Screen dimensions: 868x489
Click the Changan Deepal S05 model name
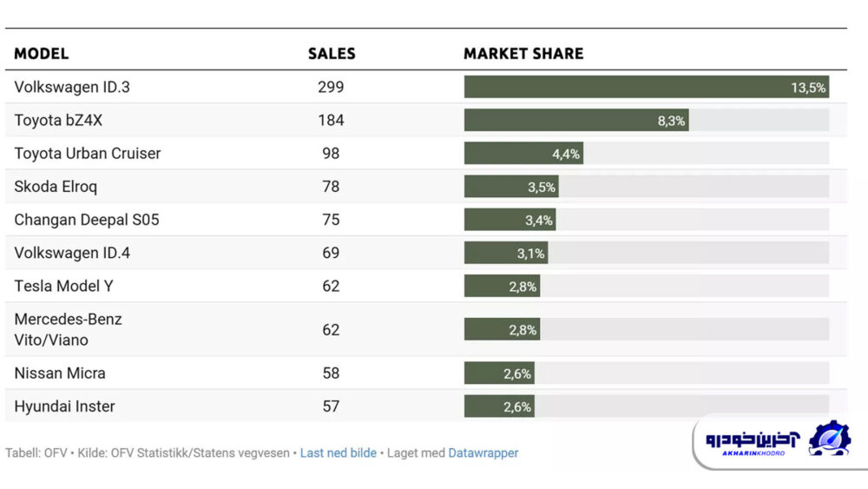[87, 220]
